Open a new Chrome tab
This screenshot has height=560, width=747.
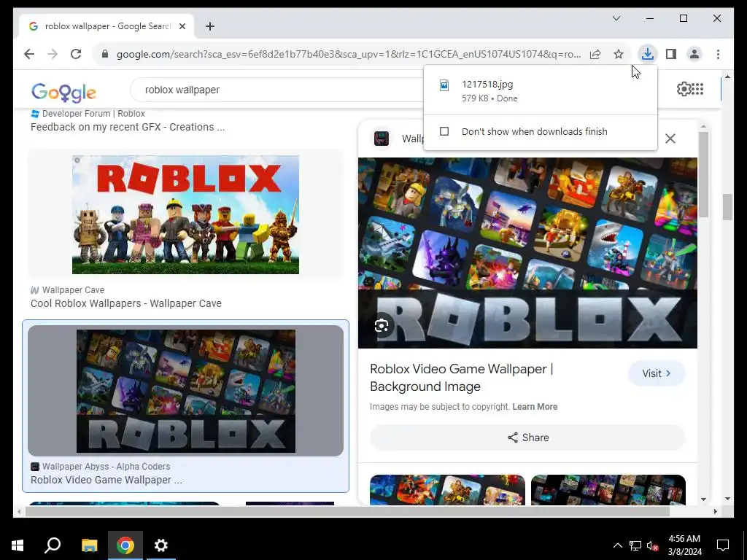pyautogui.click(x=210, y=26)
